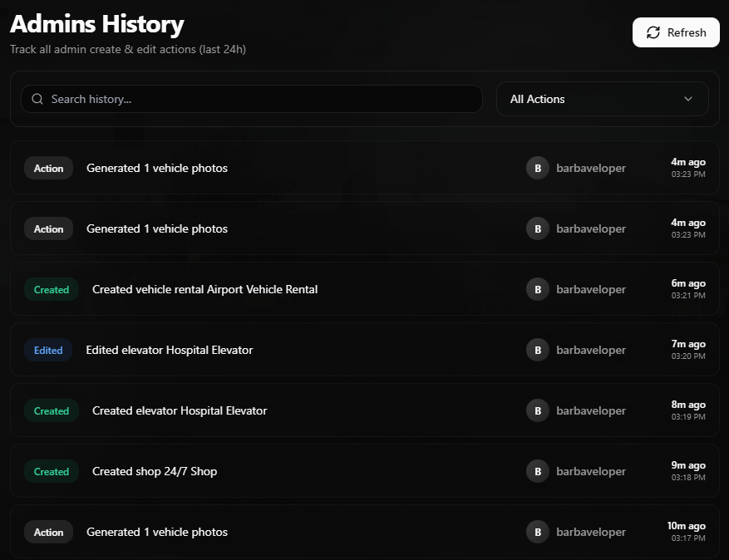
Task: Click the B avatar in Airport Vehicle Rental row
Action: pos(538,289)
